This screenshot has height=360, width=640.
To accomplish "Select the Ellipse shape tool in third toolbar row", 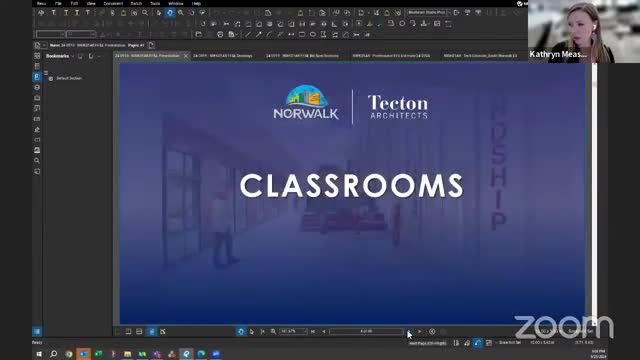I will pyautogui.click(x=313, y=35).
